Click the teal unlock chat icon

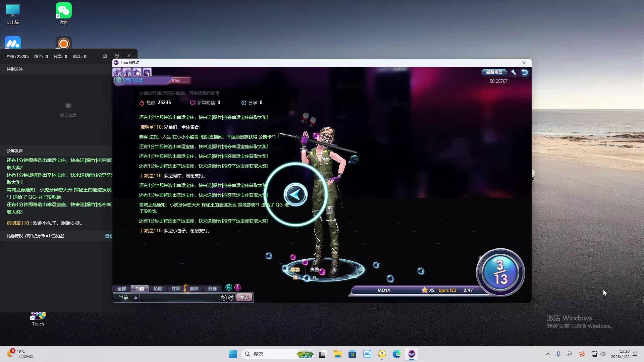pos(229,287)
